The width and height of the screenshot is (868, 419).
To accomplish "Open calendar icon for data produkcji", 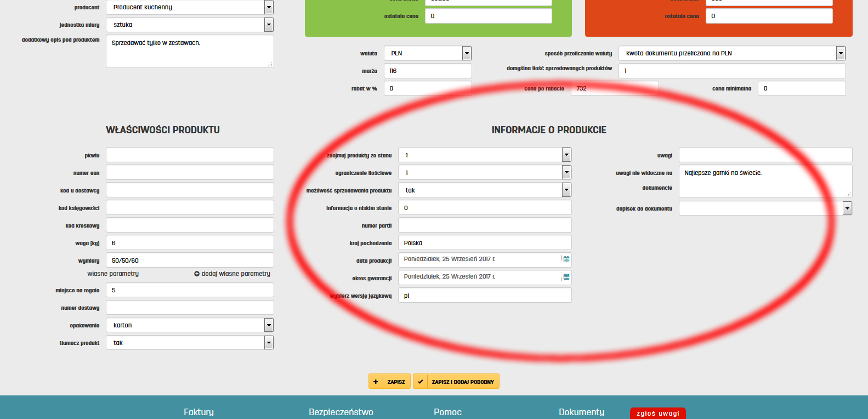I will pyautogui.click(x=566, y=259).
